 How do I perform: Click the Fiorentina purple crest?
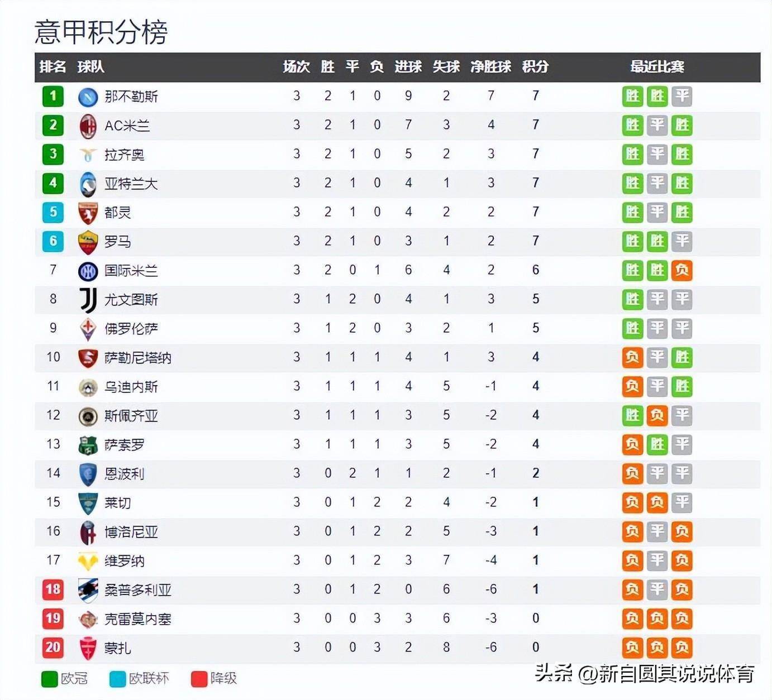click(x=88, y=329)
